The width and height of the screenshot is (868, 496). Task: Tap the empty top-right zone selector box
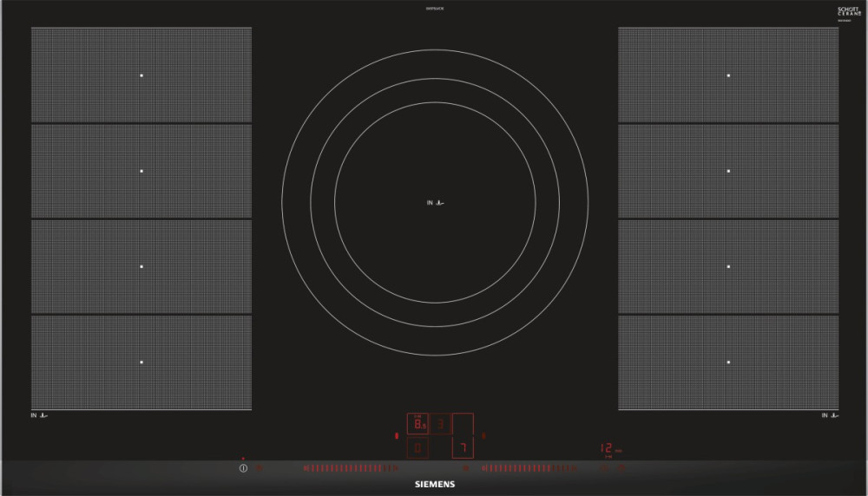coord(463,424)
